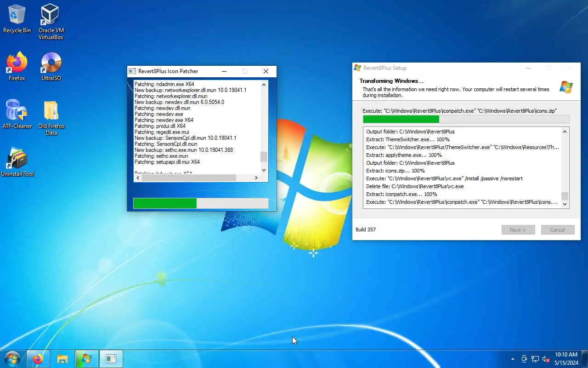Click the Icon Patcher title bar icon

coord(132,71)
